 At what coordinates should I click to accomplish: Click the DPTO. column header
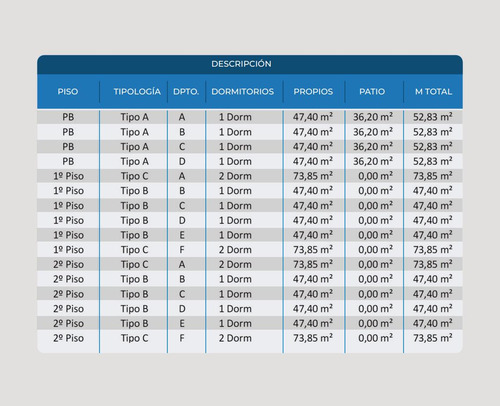(x=186, y=91)
